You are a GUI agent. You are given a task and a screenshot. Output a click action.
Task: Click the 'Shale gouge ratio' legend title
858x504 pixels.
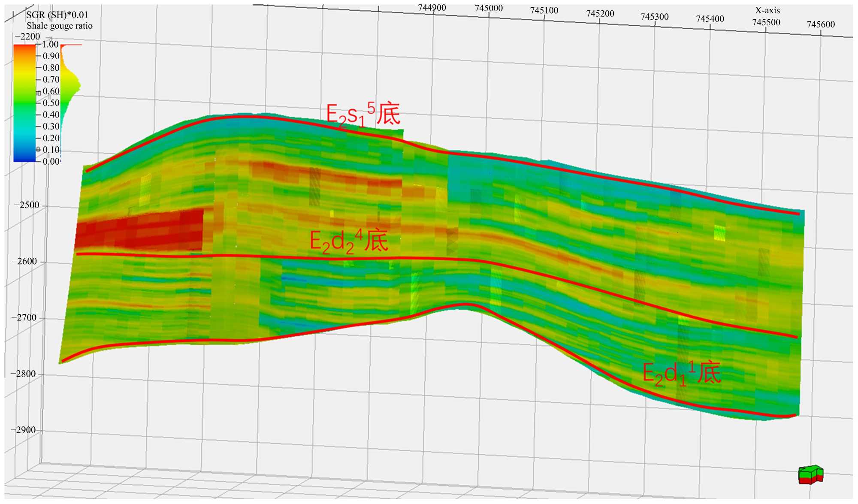59,26
